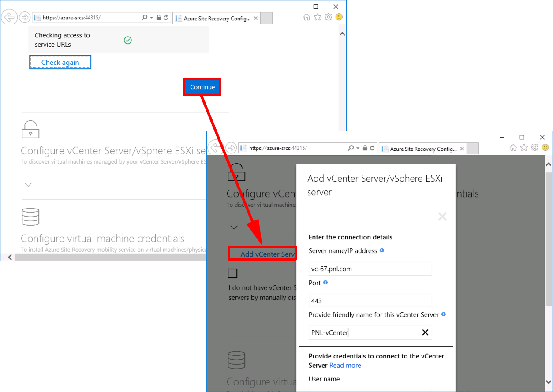Go back in the background browser window
The image size is (553, 392).
point(9,18)
